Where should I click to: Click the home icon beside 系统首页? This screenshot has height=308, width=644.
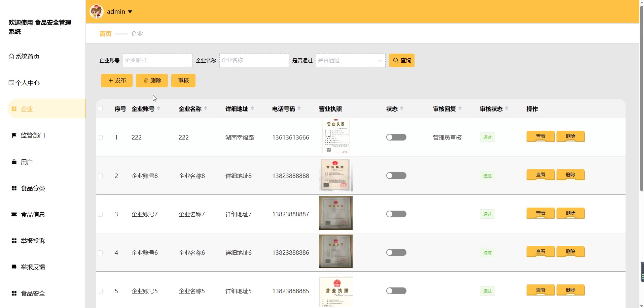coord(11,57)
